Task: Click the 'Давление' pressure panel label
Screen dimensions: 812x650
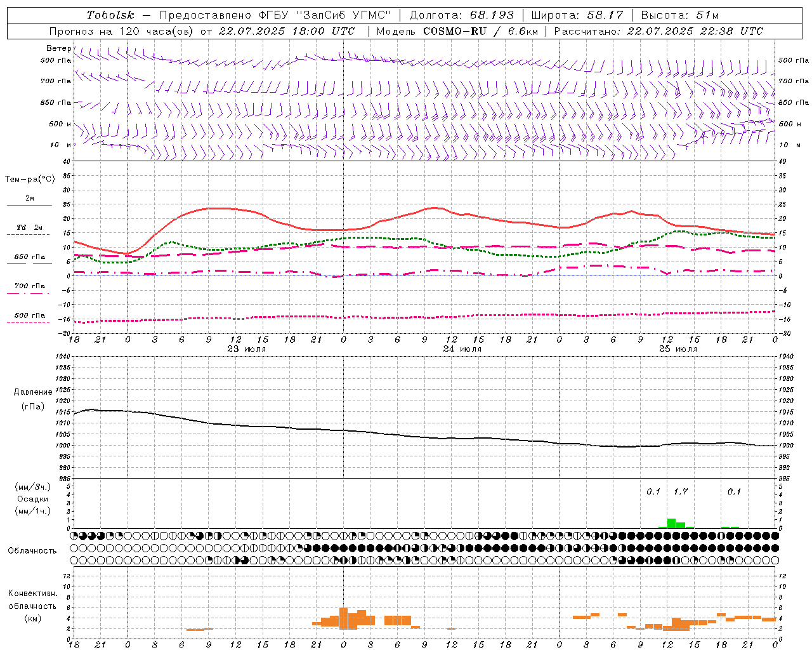Action: tap(33, 392)
